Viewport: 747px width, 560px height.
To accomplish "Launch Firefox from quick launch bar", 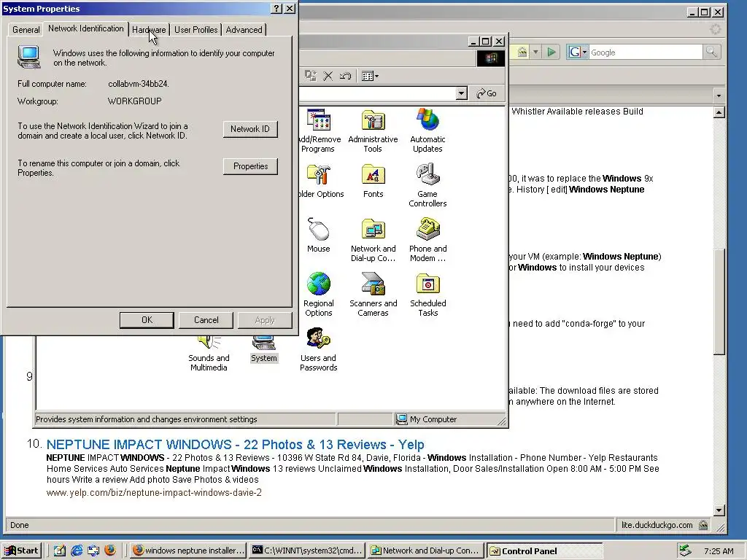I will pos(110,551).
